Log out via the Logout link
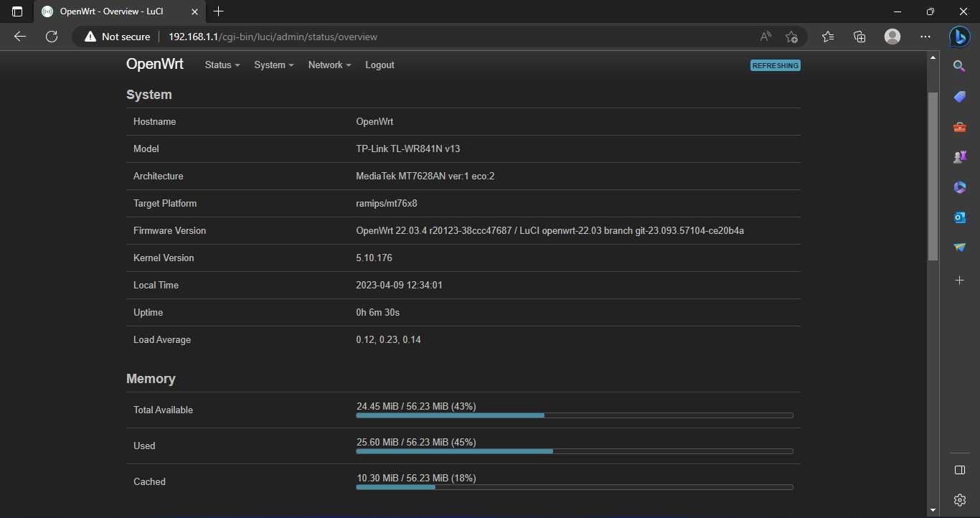 (x=380, y=65)
